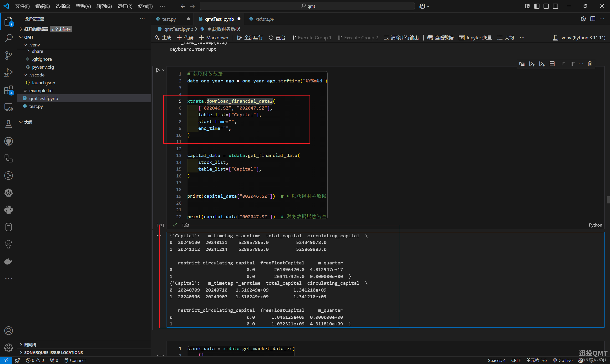The image size is (610, 364).
Task: Navigate forward with the right arrow
Action: tap(193, 6)
